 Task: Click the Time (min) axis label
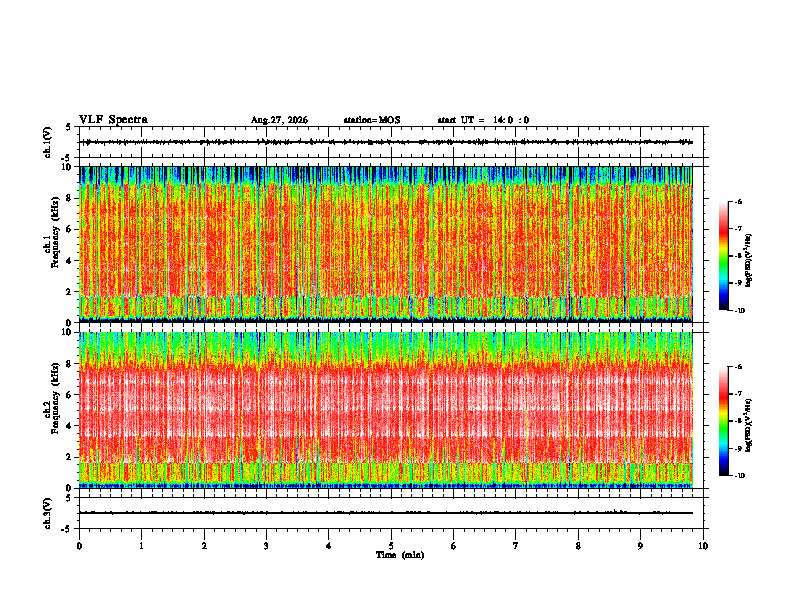(400, 555)
